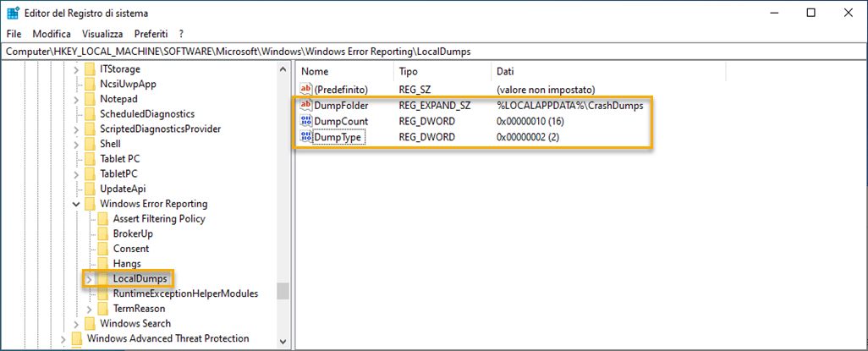The height and width of the screenshot is (351, 868).
Task: Click the DumpFolder string value icon
Action: 306,105
